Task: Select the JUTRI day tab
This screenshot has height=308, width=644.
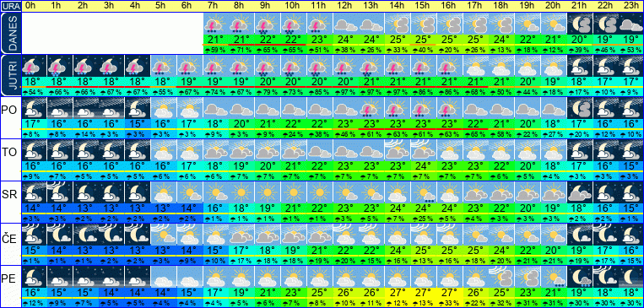Action: (11, 76)
